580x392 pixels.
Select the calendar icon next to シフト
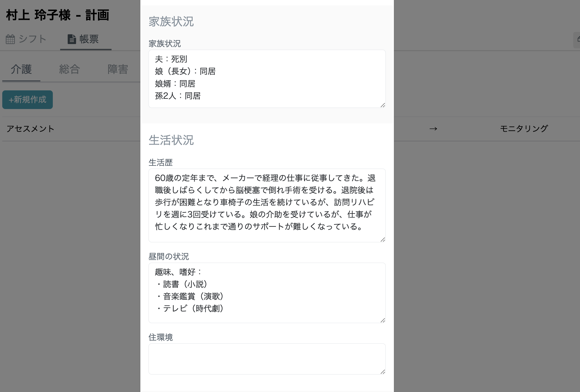pos(10,39)
